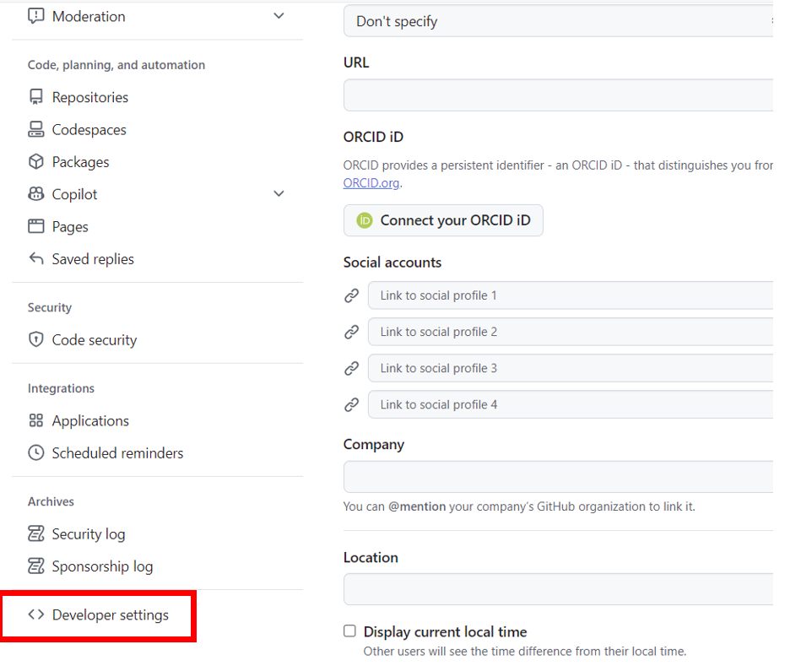Open Pages settings

click(x=70, y=227)
